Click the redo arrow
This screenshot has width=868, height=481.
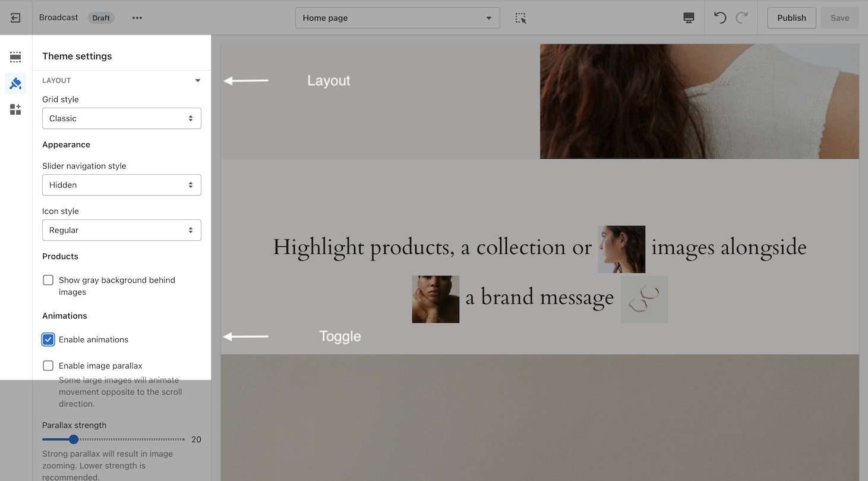741,18
